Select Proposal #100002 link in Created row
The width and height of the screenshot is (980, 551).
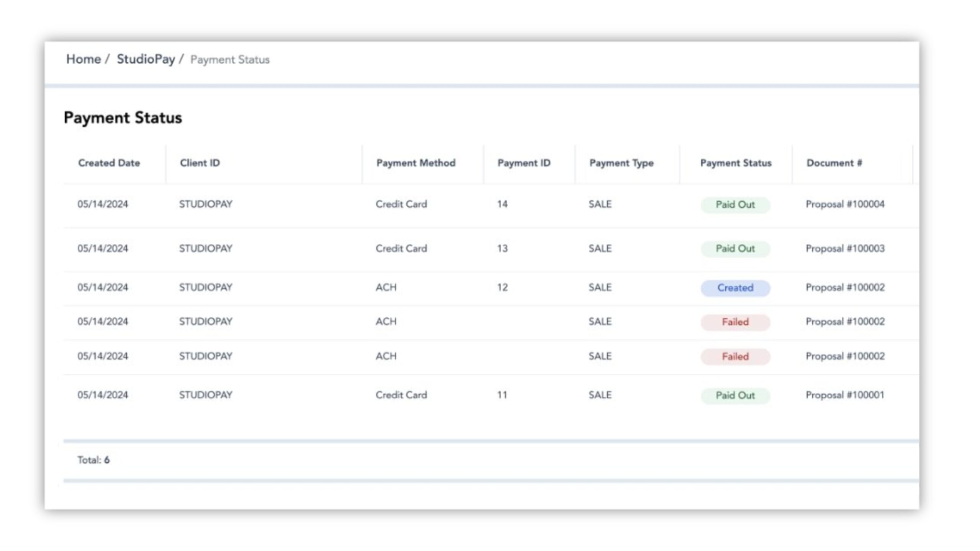[845, 287]
